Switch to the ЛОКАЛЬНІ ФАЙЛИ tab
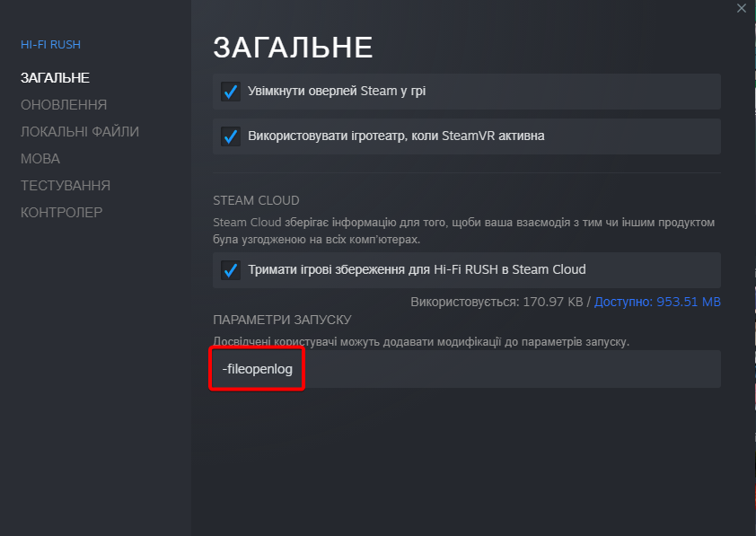The width and height of the screenshot is (756, 536). (x=80, y=132)
